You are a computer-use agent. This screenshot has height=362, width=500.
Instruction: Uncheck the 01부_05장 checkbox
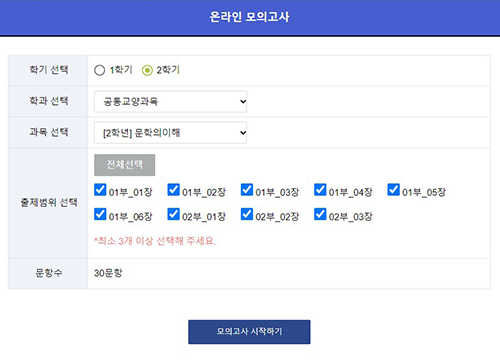pos(393,190)
